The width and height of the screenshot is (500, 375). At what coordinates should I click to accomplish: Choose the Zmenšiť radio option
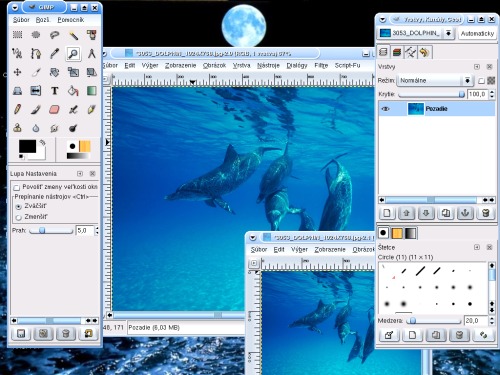click(18, 217)
